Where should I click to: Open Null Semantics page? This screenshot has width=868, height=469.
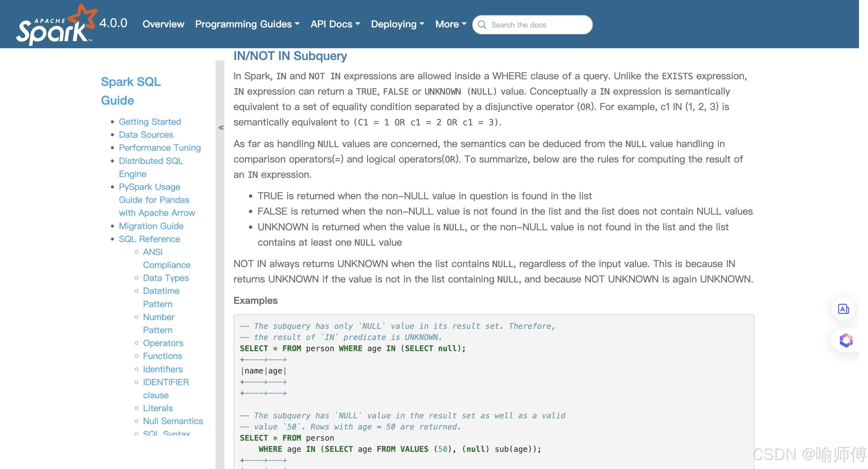(173, 421)
